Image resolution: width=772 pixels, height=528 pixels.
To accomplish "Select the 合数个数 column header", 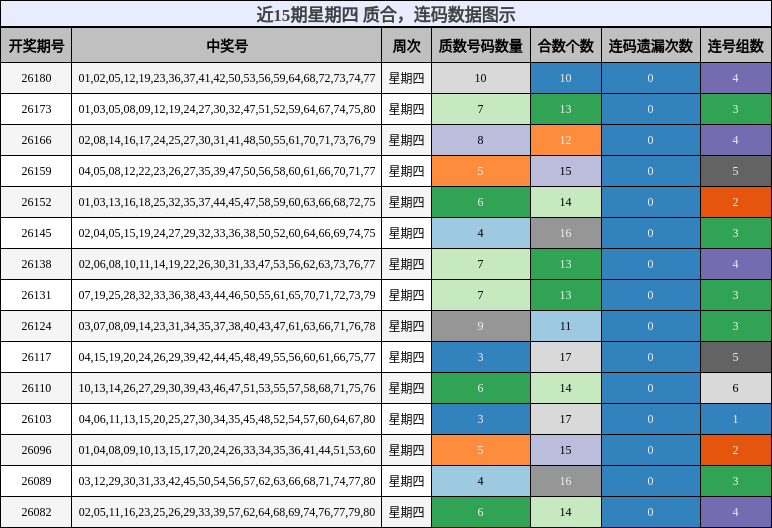I will [x=566, y=45].
